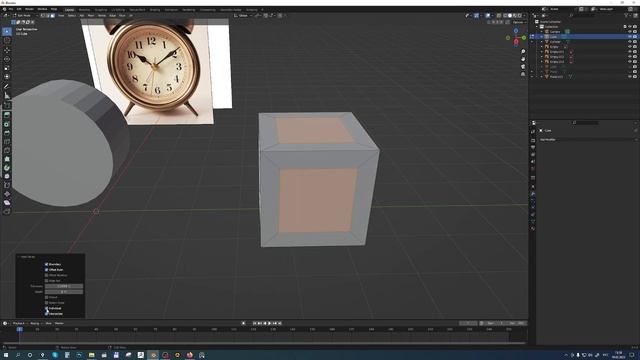Select the Transform tool
640x360 pixels.
7,77
